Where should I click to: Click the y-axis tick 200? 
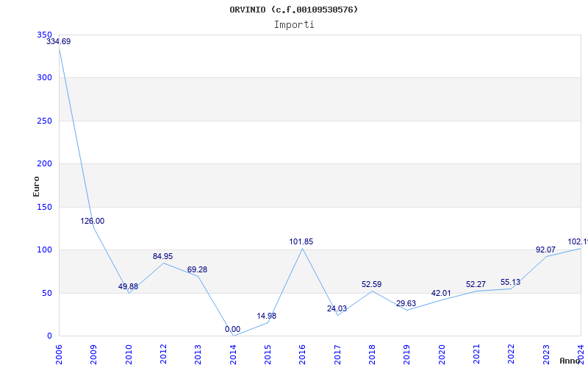coord(44,163)
